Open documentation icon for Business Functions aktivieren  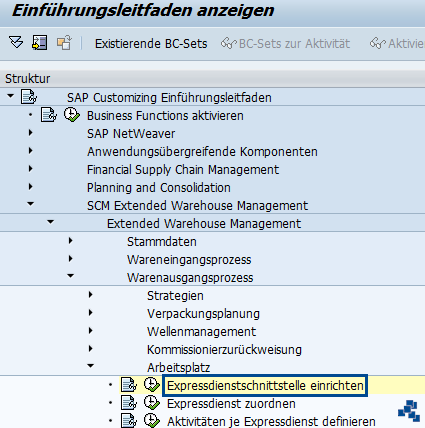pos(49,115)
